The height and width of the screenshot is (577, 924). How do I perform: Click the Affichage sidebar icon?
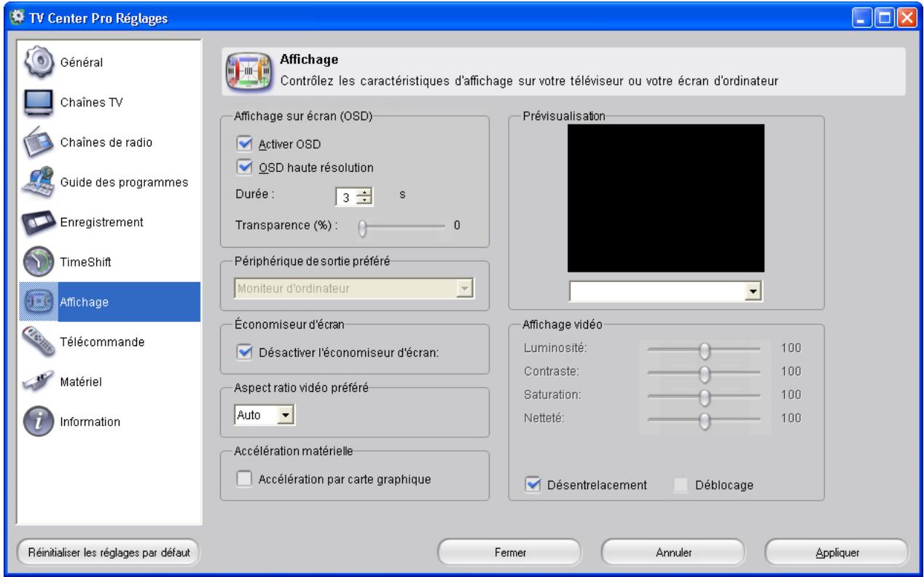tap(38, 302)
